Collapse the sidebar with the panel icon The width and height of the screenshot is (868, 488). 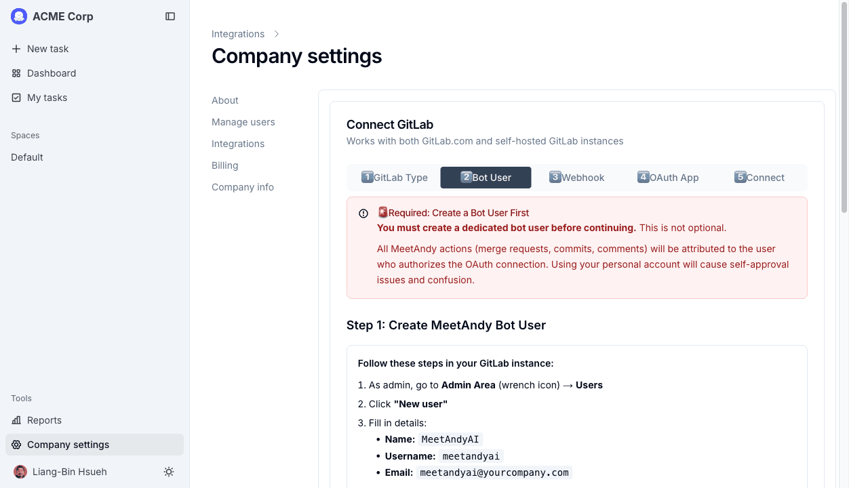170,16
